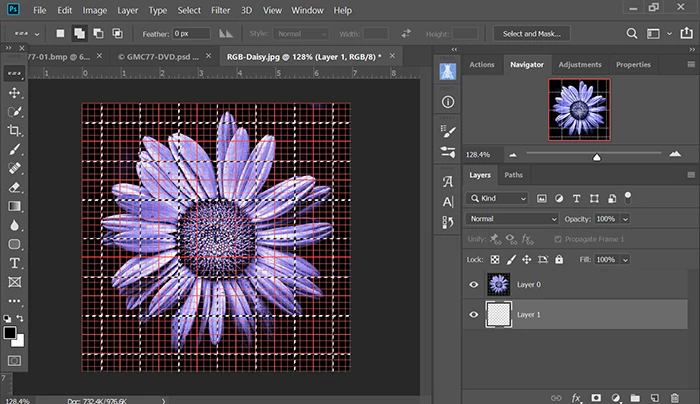The image size is (700, 404).
Task: Open the blend mode Normal dropdown
Action: [x=513, y=218]
